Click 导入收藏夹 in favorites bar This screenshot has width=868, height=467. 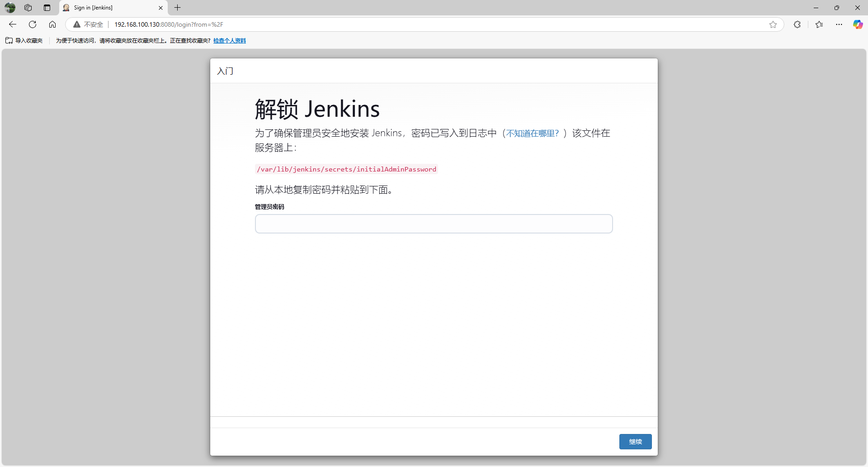coord(24,41)
